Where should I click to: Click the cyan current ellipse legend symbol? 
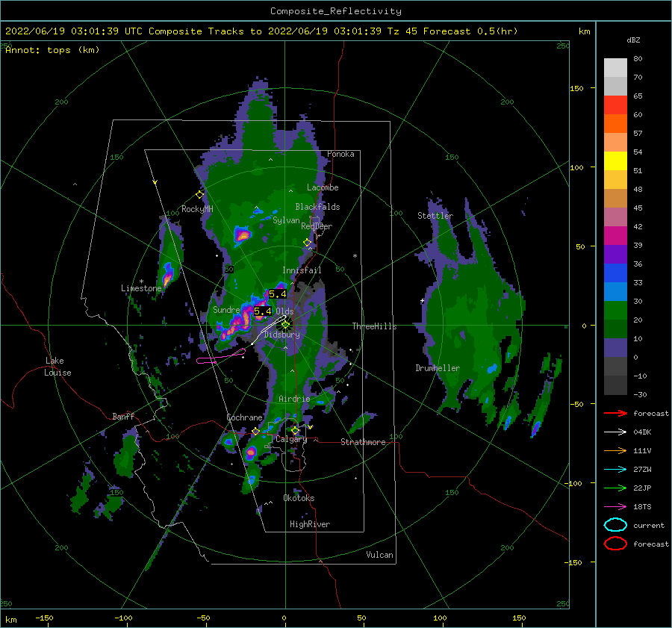coord(615,525)
